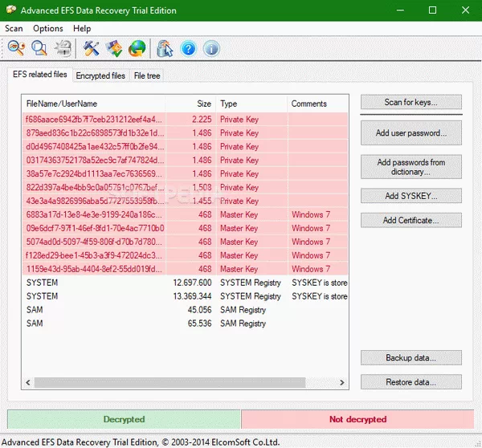Open about info with blue 'i' icon
This screenshot has height=448, width=482.
pyautogui.click(x=211, y=48)
